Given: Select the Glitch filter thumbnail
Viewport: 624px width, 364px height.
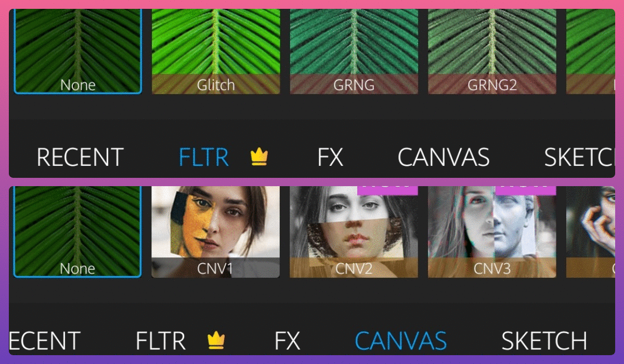Looking at the screenshot, I should tap(216, 51).
